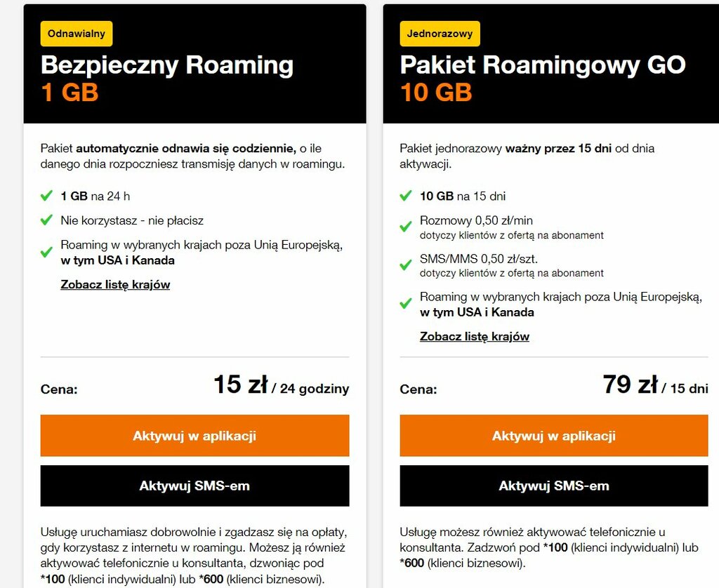Click the Pakiet Roamingowy GO heading
The width and height of the screenshot is (719, 588).
(543, 65)
